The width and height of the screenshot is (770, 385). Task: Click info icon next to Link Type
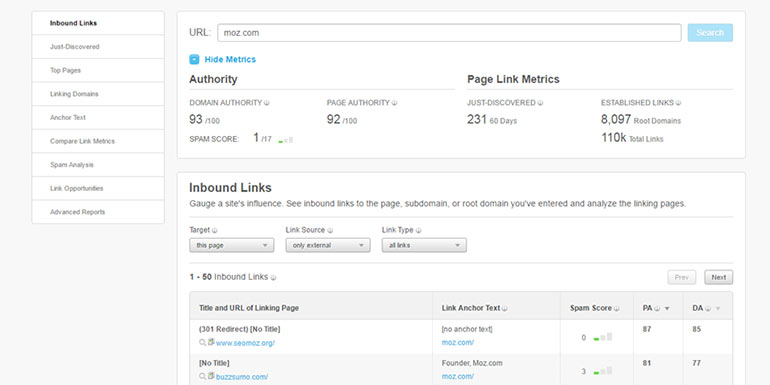coord(418,230)
